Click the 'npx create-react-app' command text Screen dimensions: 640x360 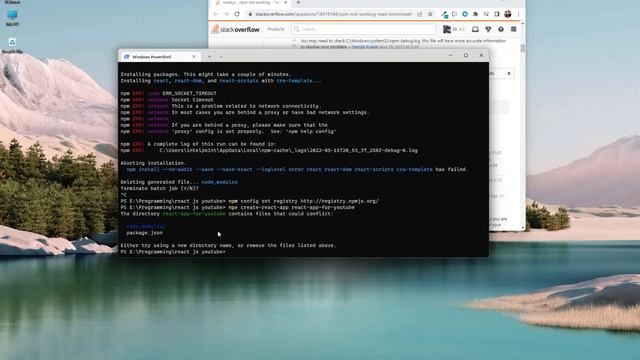(291, 207)
